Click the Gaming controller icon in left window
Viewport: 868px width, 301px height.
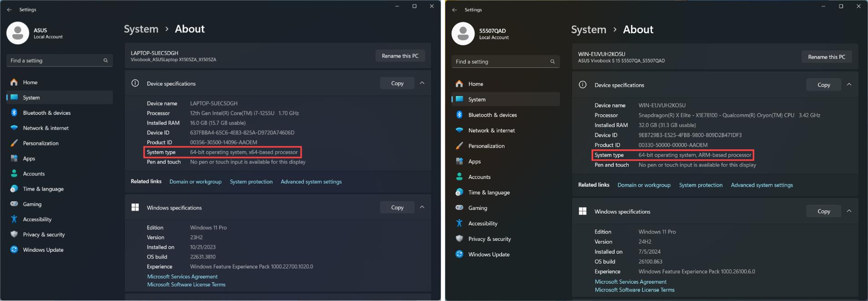tap(14, 204)
